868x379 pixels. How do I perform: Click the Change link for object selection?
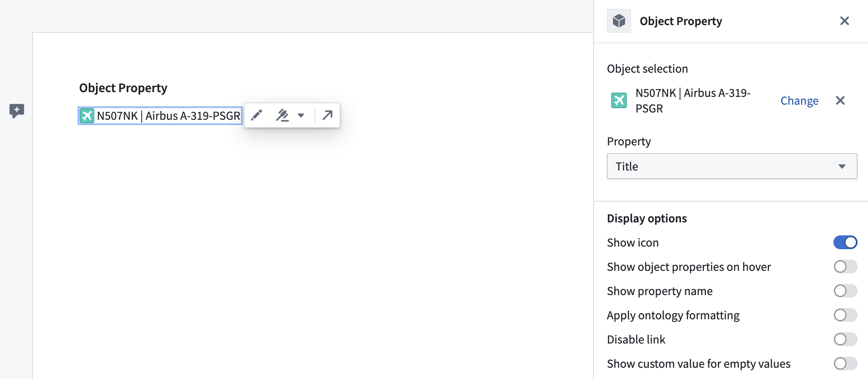tap(799, 100)
